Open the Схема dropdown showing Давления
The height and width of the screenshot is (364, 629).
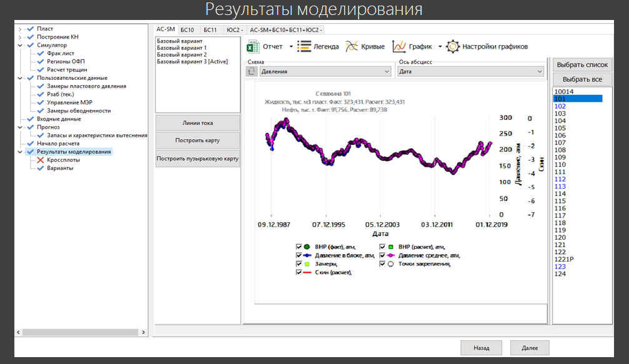coord(325,71)
